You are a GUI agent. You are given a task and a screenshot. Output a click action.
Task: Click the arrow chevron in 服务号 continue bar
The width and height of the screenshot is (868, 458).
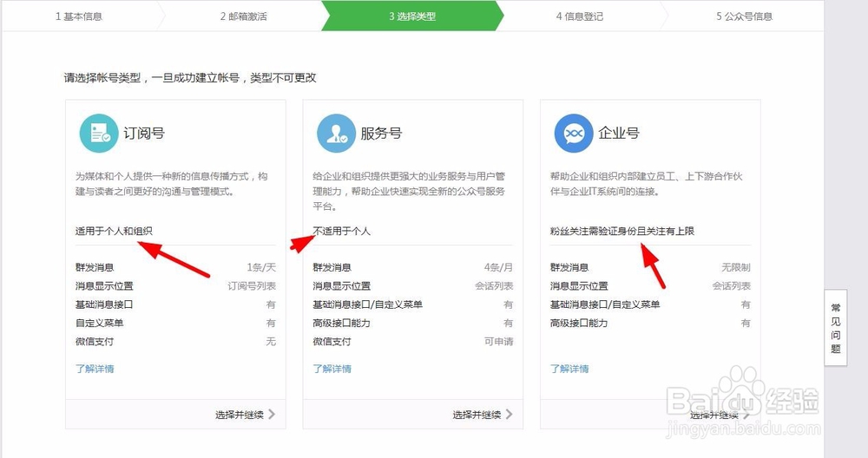(510, 414)
